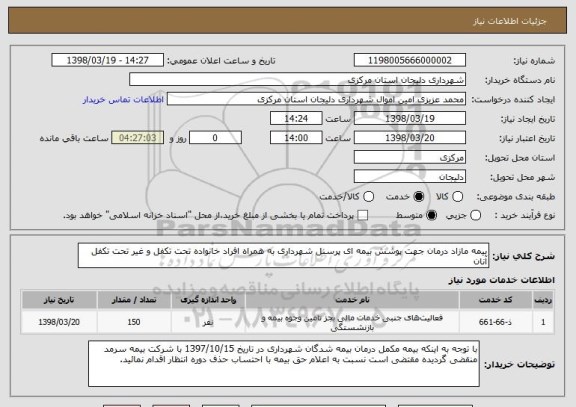Click the 14:00 validity time field
Image resolution: width=576 pixels, height=407 pixels.
tap(296, 138)
